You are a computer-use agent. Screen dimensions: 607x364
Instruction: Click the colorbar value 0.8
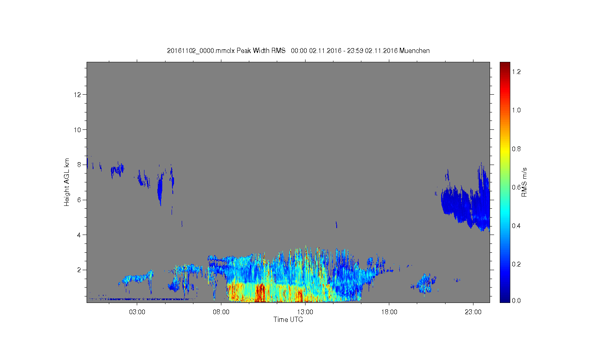516,149
